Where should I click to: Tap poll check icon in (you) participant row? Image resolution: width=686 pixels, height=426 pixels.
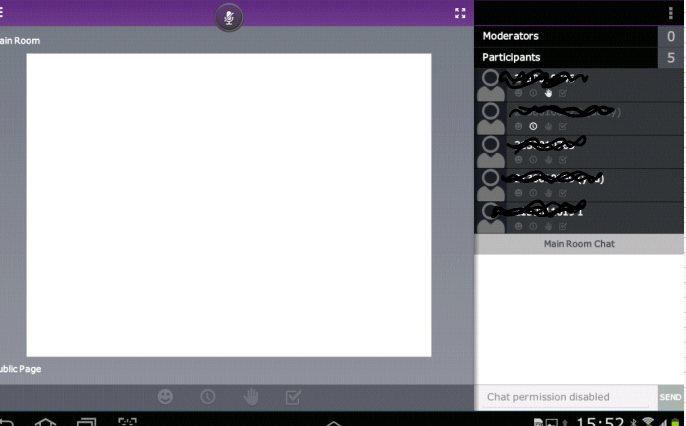(563, 193)
